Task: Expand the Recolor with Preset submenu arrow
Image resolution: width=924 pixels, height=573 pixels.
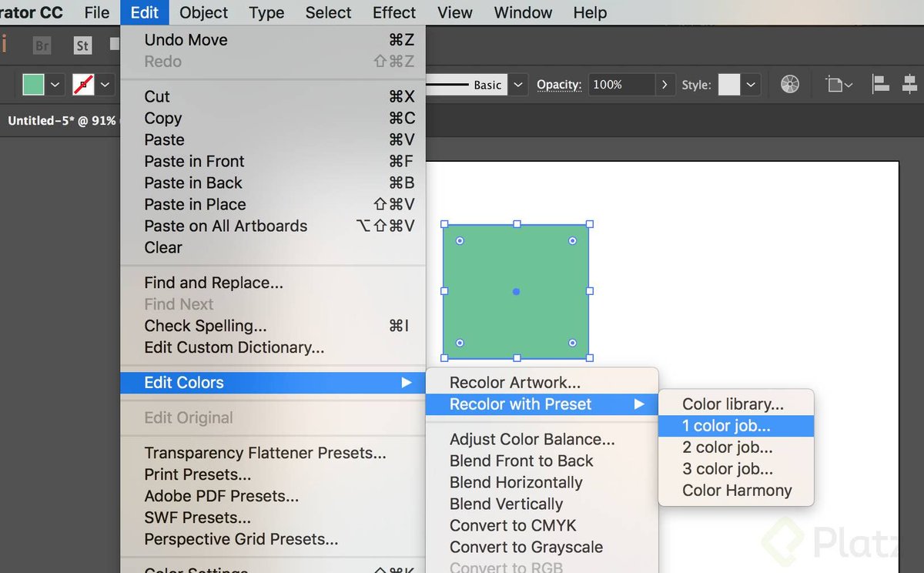Action: pyautogui.click(x=639, y=404)
